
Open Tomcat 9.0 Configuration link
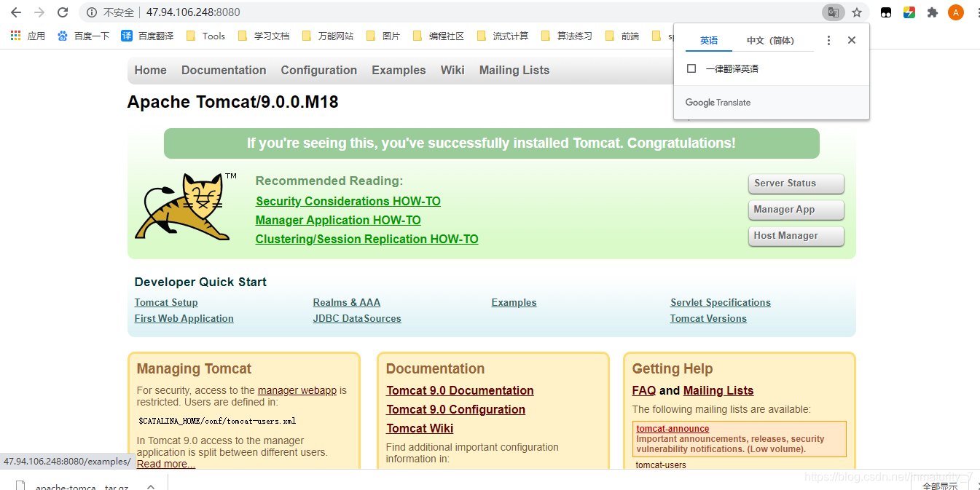455,409
